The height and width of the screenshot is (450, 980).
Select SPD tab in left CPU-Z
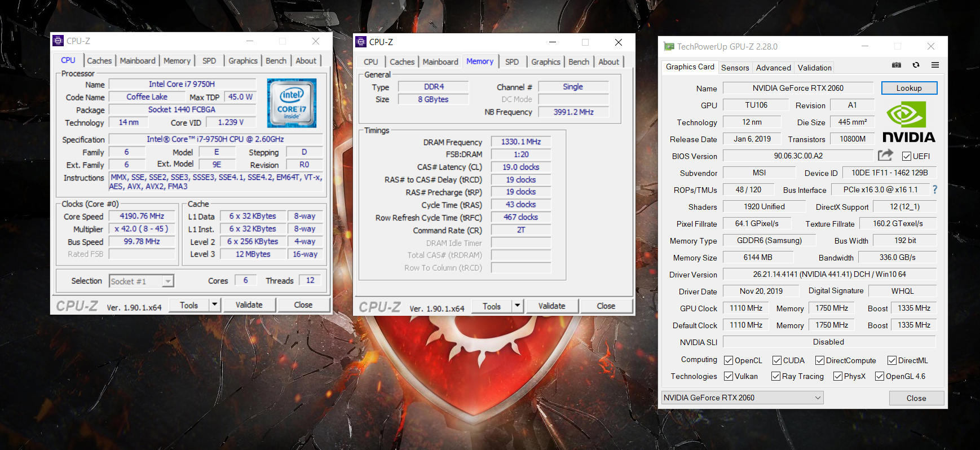pyautogui.click(x=209, y=61)
